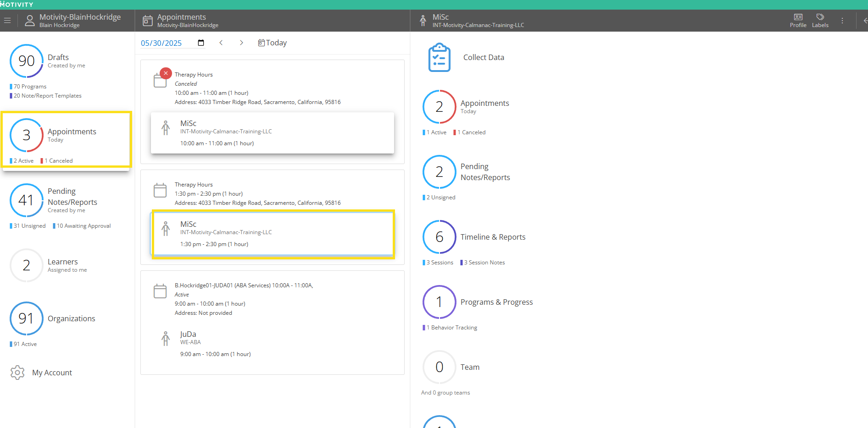
Task: Open My Account settings
Action: click(x=52, y=373)
